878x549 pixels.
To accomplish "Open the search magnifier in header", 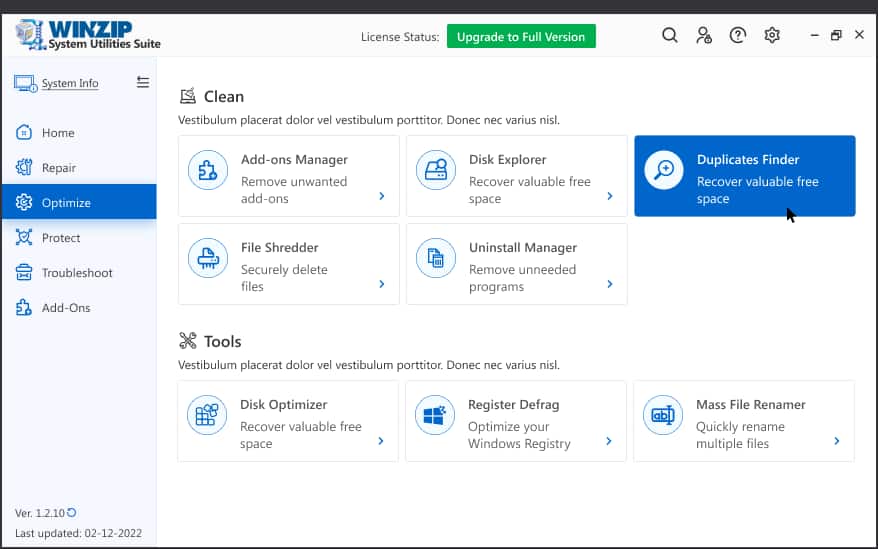I will 669,36.
